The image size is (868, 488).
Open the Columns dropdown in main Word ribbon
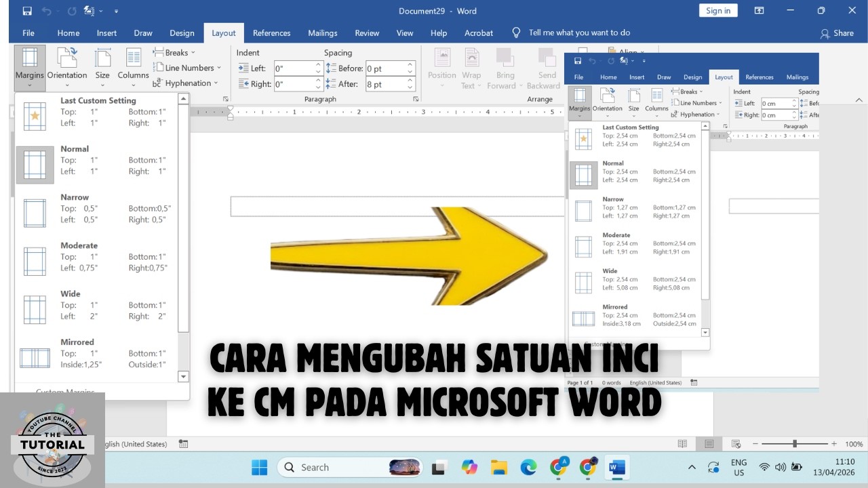(x=133, y=68)
